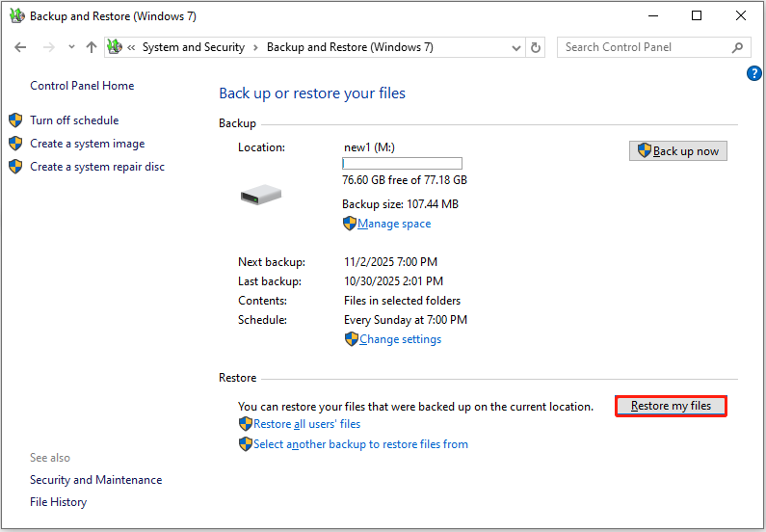The height and width of the screenshot is (532, 766).
Task: Click shield icon beside Create a system image
Action: point(15,144)
